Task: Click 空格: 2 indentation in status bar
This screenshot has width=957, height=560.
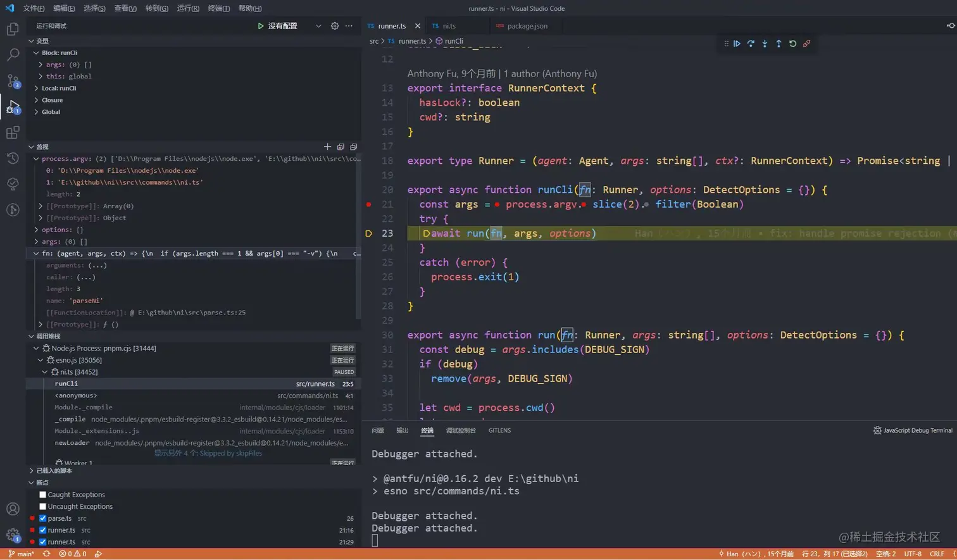Action: 885,554
